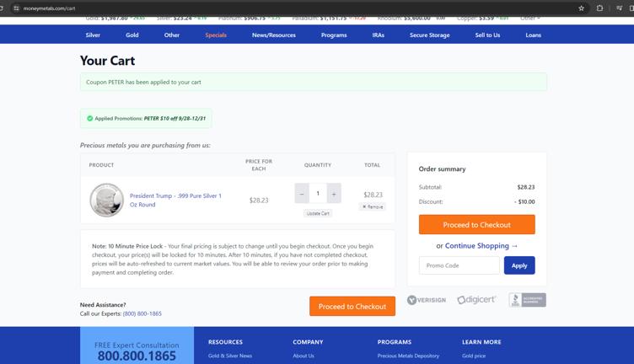The image size is (634, 364).
Task: Open Precious Metals Depository footer link
Action: point(408,356)
